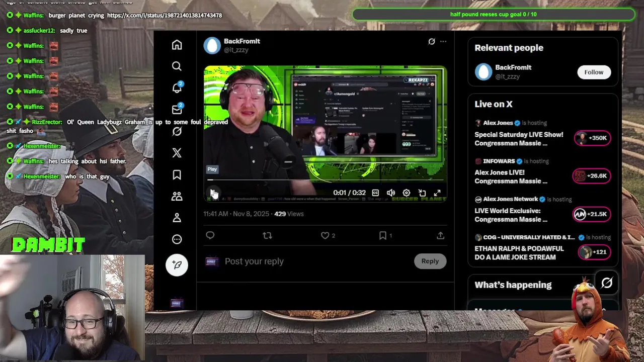Bookmark the post
This screenshot has width=644, height=362.
[x=383, y=235]
